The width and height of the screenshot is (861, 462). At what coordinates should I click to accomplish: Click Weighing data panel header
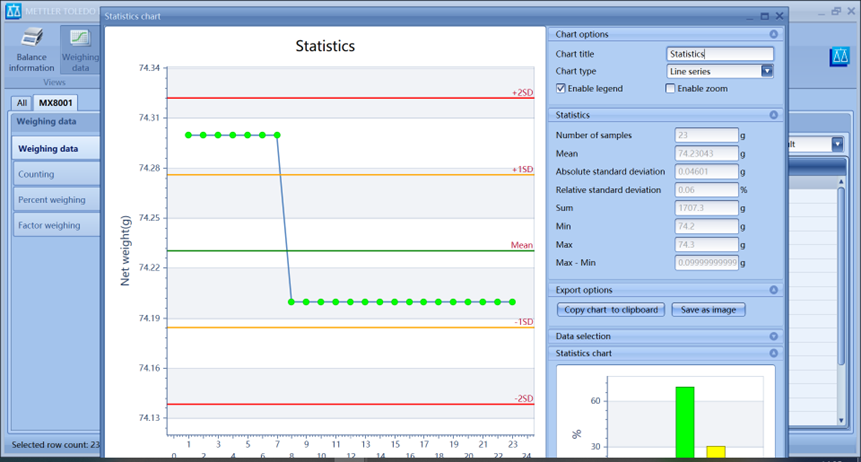tap(55, 121)
